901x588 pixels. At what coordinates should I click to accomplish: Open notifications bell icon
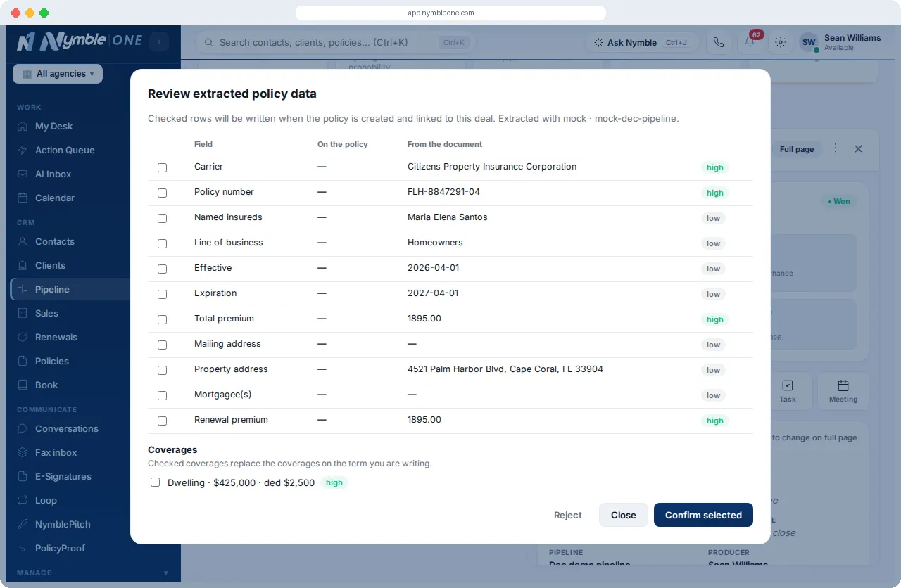coord(750,42)
